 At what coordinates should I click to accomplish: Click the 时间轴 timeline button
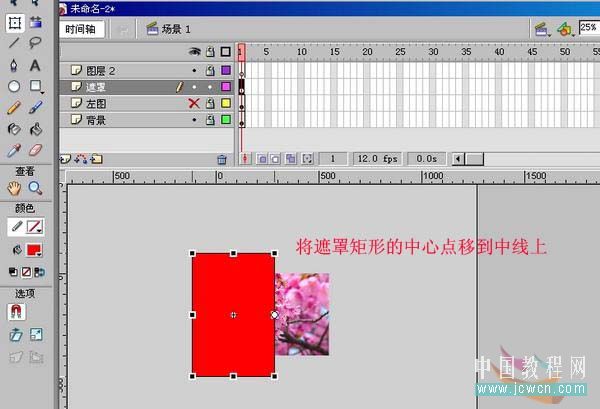click(81, 29)
